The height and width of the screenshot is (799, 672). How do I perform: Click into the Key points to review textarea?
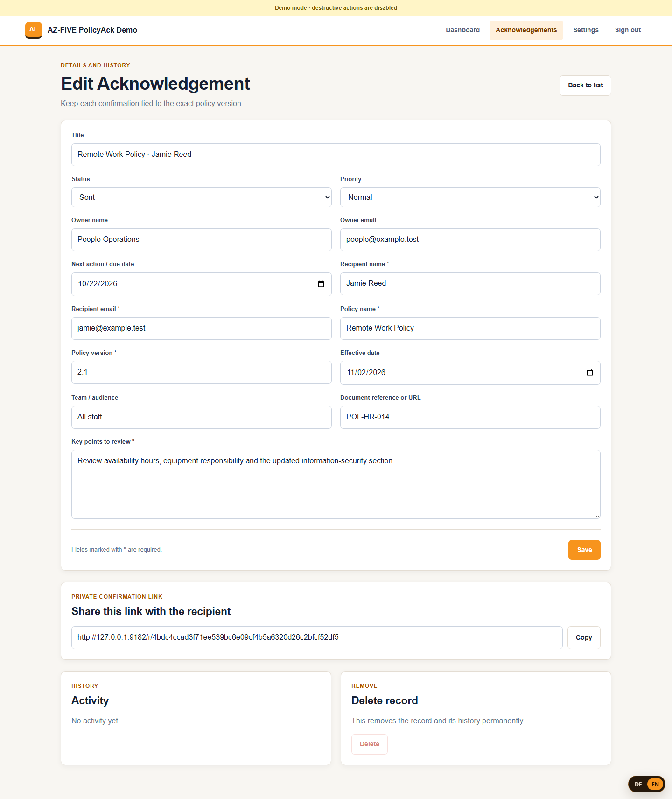point(336,484)
